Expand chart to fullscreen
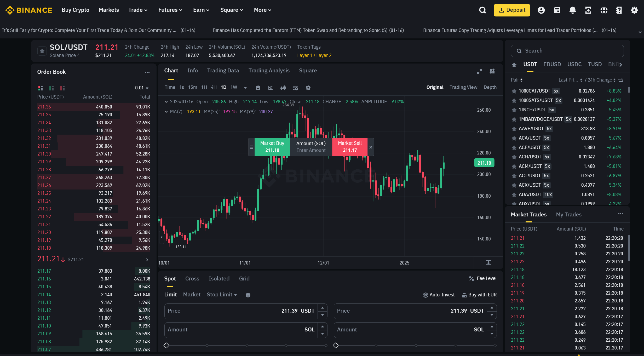Viewport: 644px width, 356px height. [479, 71]
